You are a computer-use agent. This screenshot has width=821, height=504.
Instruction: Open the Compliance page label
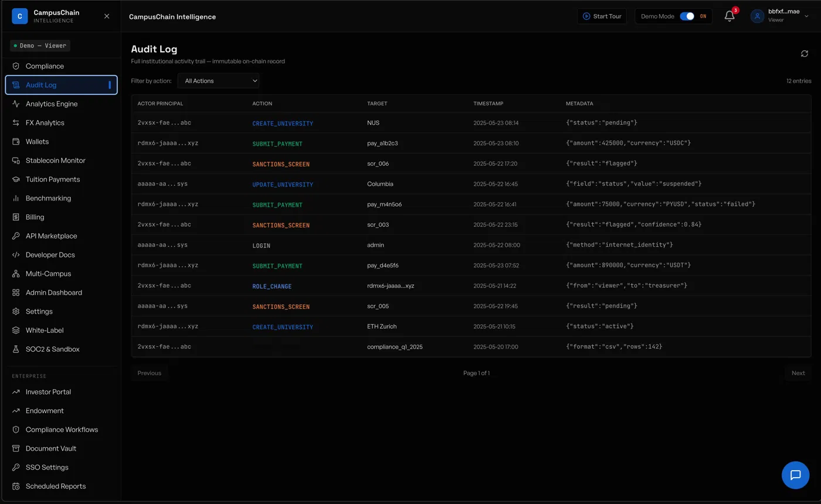45,66
